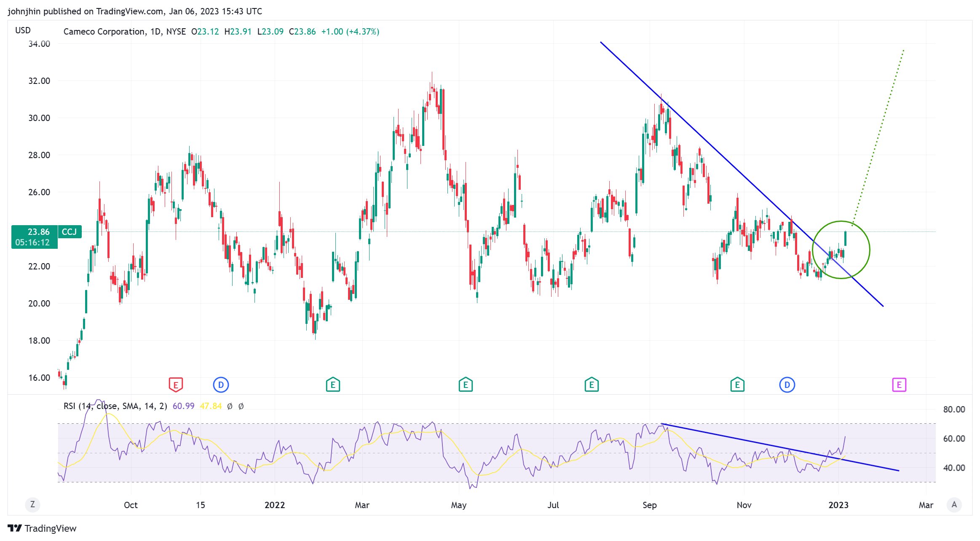Click the magenta upcoming earnings marker
980x541 pixels.
point(899,385)
